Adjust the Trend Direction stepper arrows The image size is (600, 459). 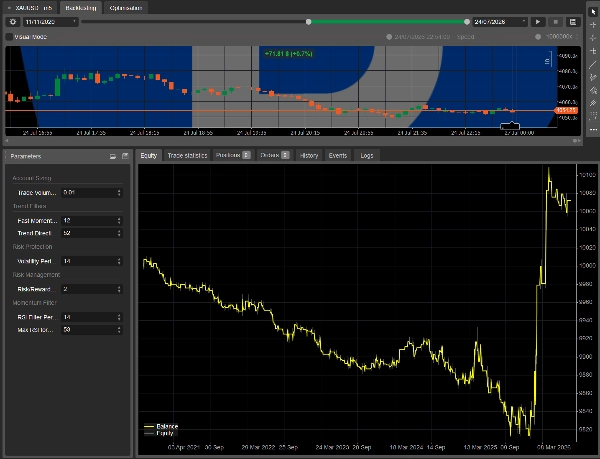coord(119,233)
